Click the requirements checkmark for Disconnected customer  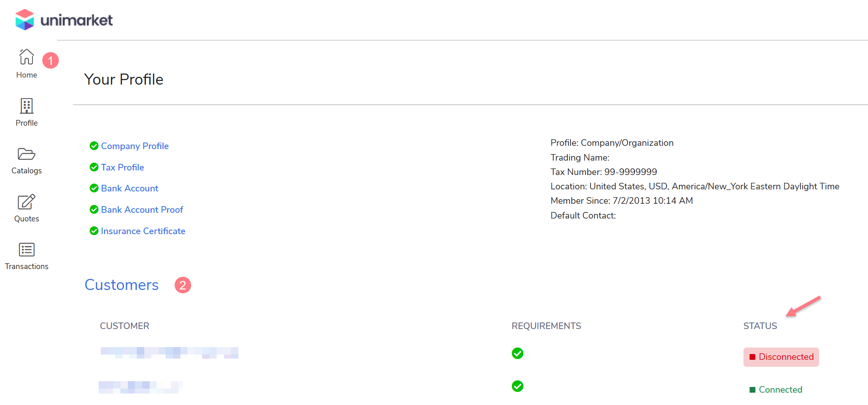[x=517, y=353]
